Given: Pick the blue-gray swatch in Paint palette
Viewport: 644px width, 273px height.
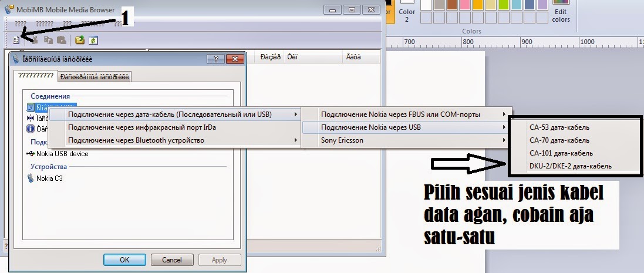Looking at the screenshot, I should click(x=530, y=4).
